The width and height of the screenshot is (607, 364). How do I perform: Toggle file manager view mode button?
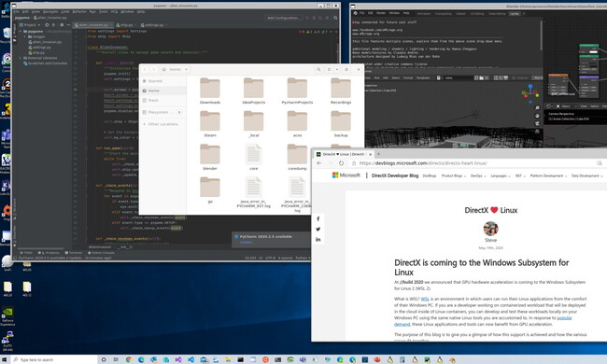(x=329, y=69)
